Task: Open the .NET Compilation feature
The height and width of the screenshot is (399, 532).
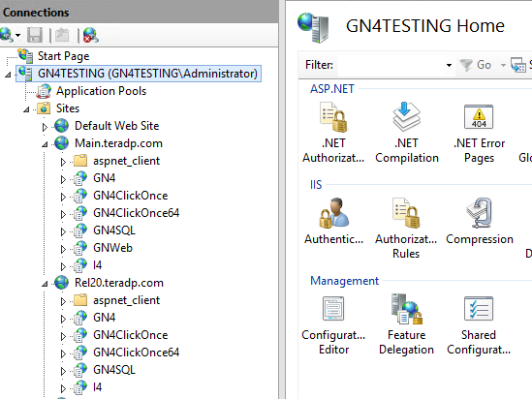Action: pos(406,133)
